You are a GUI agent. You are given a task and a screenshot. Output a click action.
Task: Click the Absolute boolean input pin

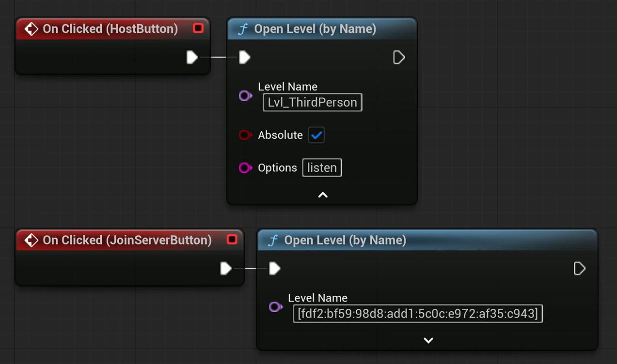click(x=246, y=135)
